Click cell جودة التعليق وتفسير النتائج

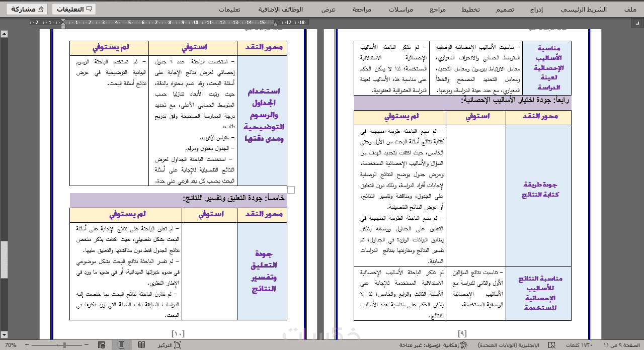(262, 271)
